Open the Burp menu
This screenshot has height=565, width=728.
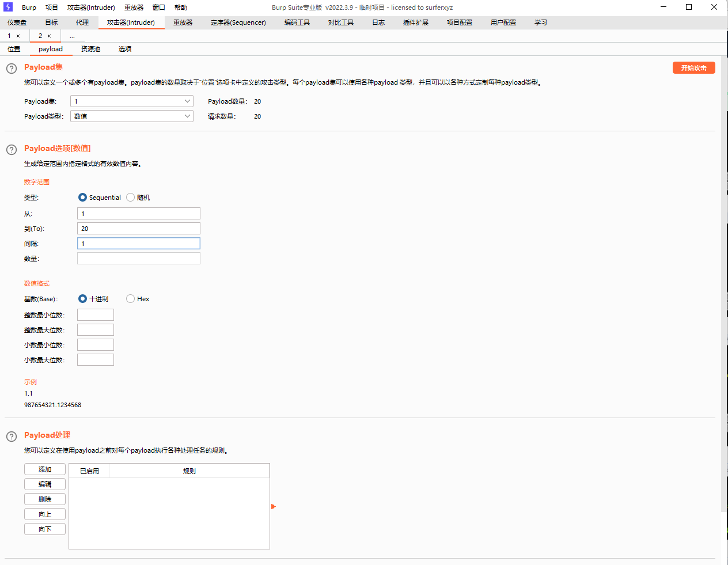[29, 7]
